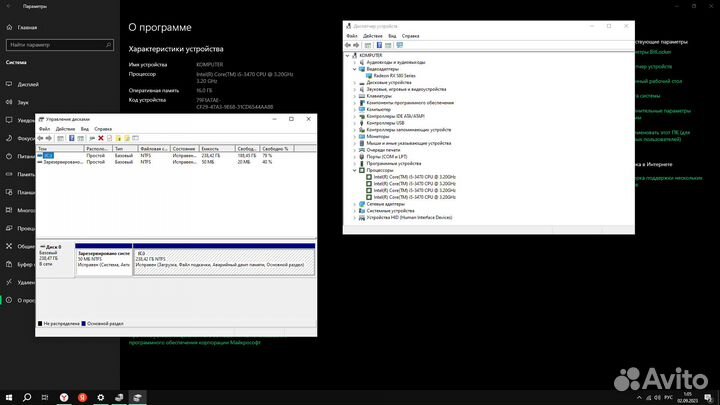Sort volumes by Емкость column header
Image resolution: width=720 pixels, height=405 pixels.
217,149
